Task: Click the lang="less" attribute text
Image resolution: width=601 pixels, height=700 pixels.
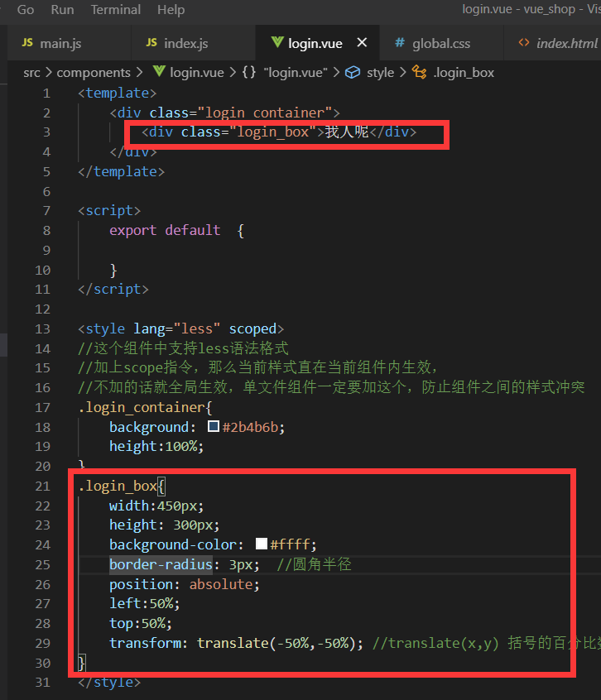Action: 177,328
